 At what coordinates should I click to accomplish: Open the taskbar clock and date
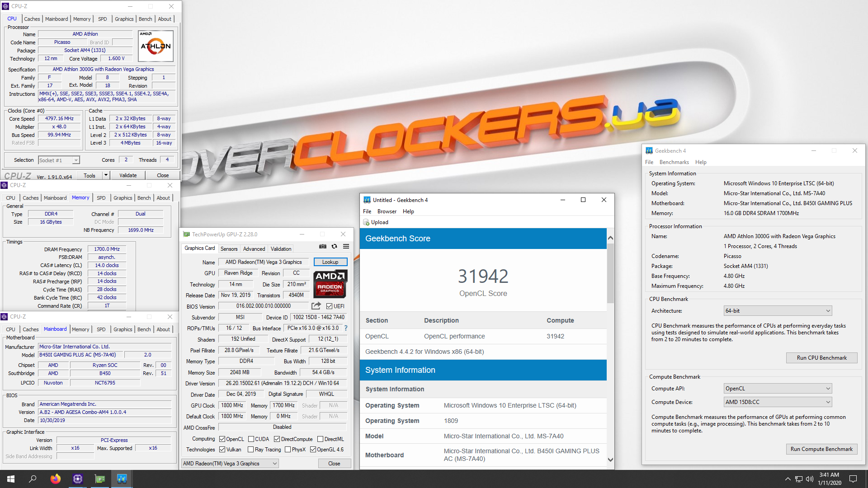[829, 479]
